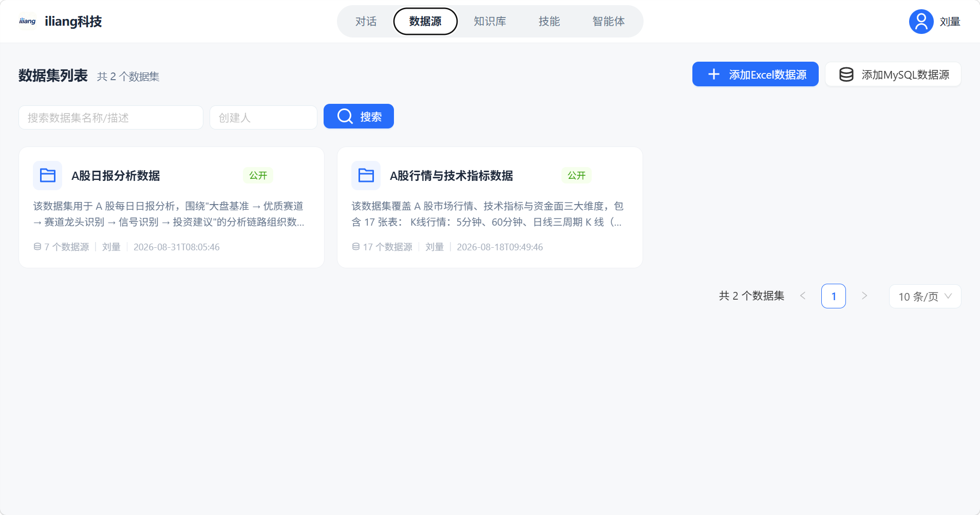The width and height of the screenshot is (980, 515).
Task: Click the 添加MySQL数据源 button
Action: [x=893, y=75]
